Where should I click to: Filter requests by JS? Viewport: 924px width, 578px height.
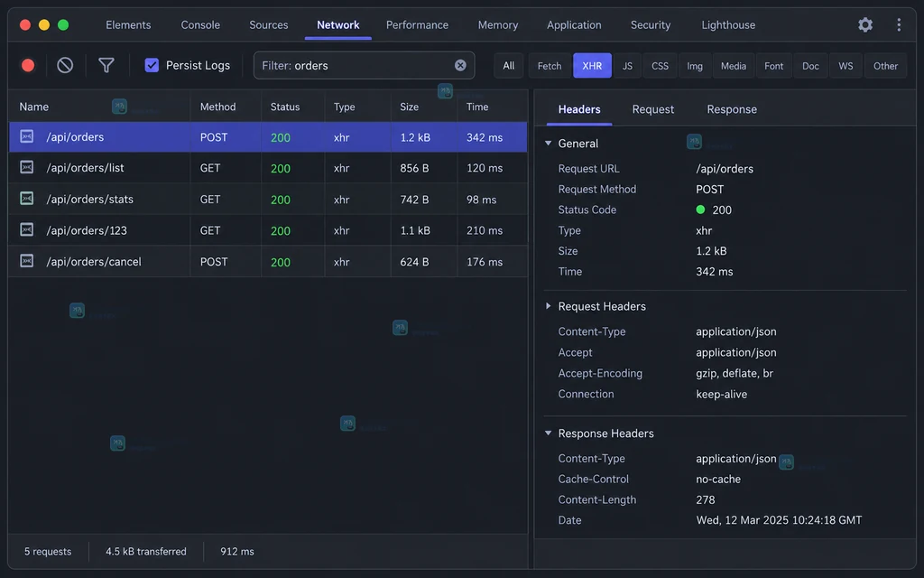pos(628,65)
